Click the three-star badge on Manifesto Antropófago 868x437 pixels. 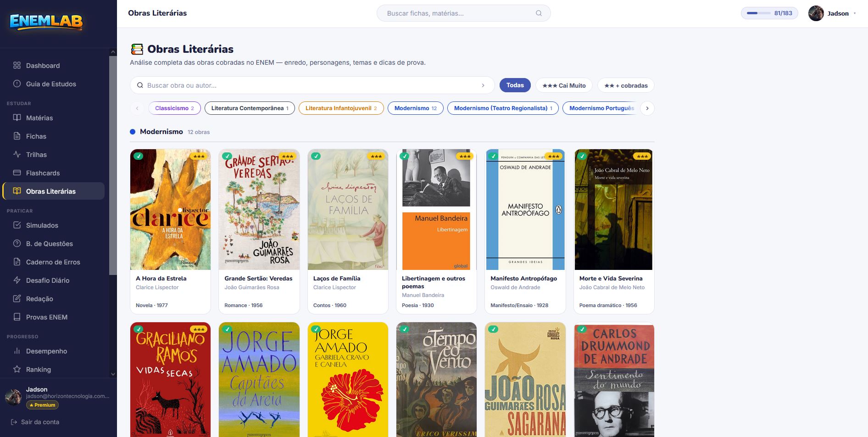coord(553,156)
